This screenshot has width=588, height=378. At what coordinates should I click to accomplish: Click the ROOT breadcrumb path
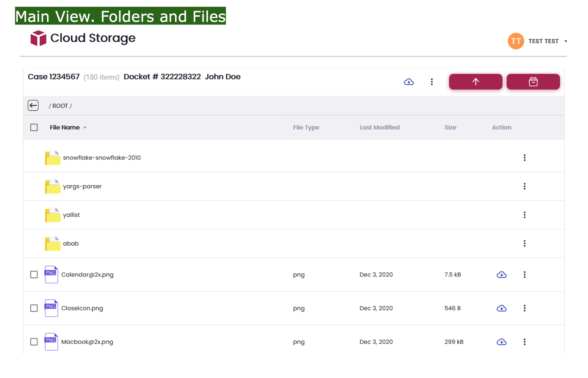pos(60,106)
